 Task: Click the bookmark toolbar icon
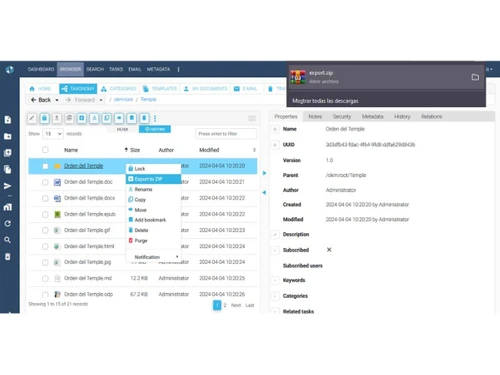click(132, 118)
